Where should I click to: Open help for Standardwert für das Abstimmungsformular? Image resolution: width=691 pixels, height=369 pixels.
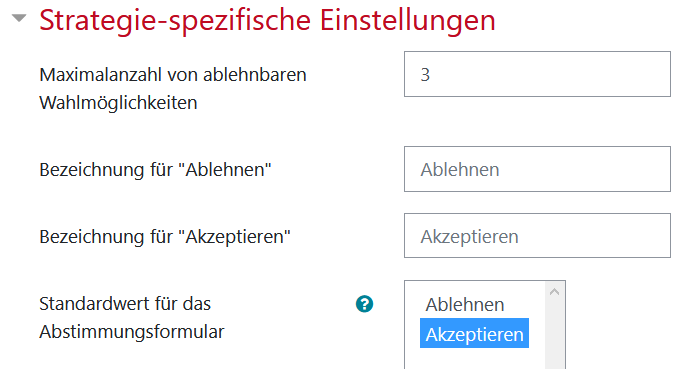[364, 304]
